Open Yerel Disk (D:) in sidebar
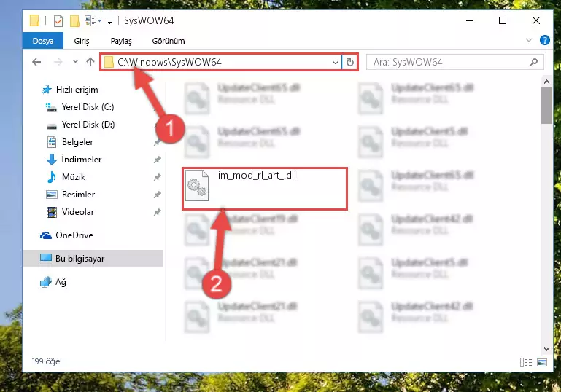Viewport: 561px width, 392px height. (x=88, y=125)
